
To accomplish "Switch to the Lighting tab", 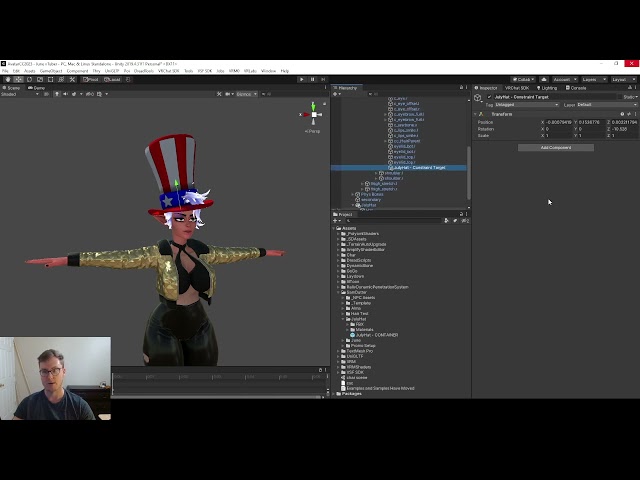I will (x=547, y=88).
